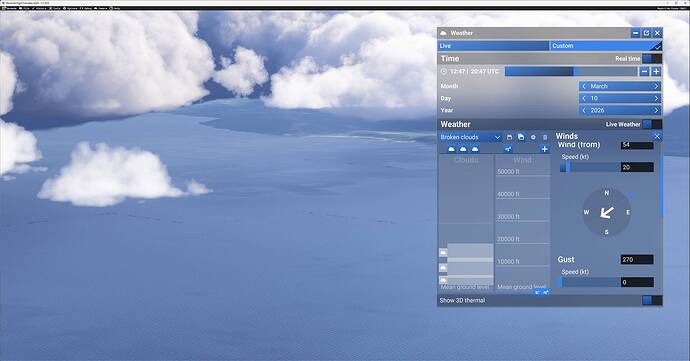Click the Wind column header
690x361 pixels.
[523, 160]
